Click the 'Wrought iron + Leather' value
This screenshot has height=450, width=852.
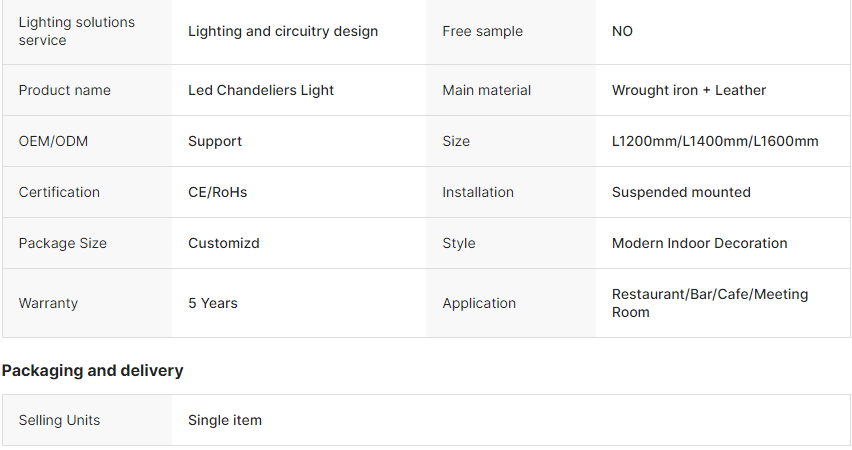688,90
